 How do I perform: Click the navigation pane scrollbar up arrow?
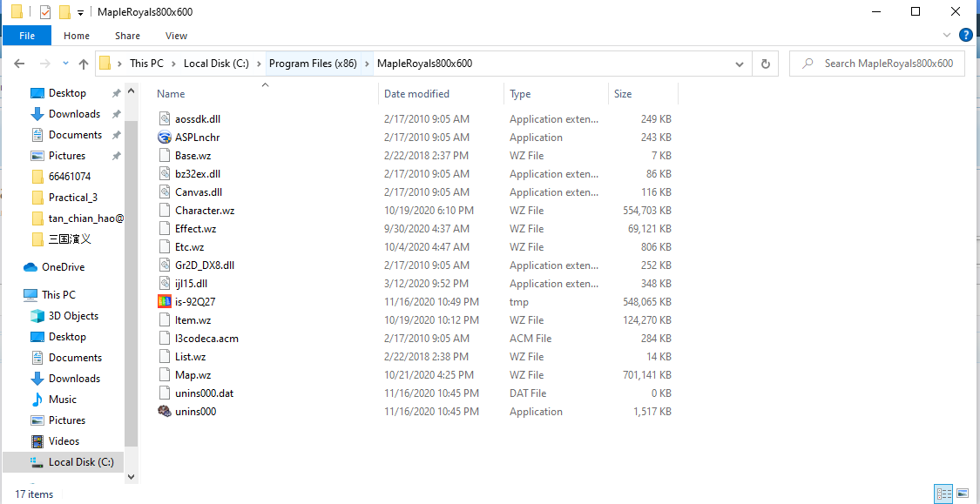point(132,91)
